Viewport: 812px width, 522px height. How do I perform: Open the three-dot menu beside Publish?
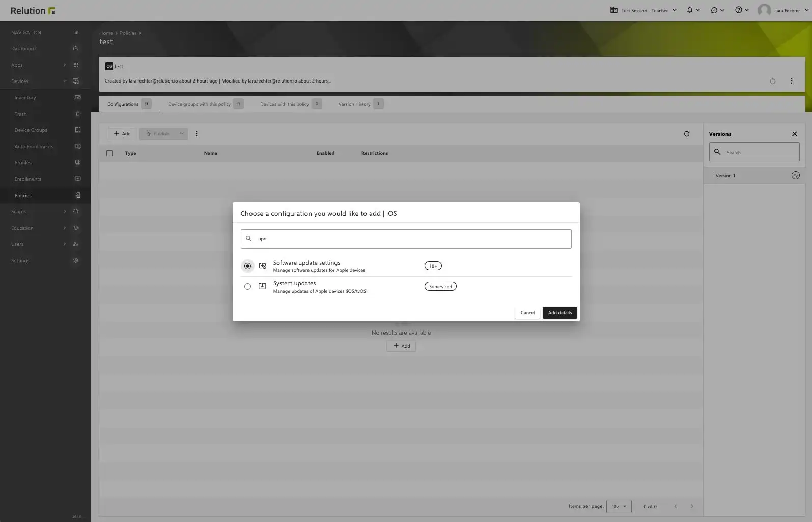197,134
